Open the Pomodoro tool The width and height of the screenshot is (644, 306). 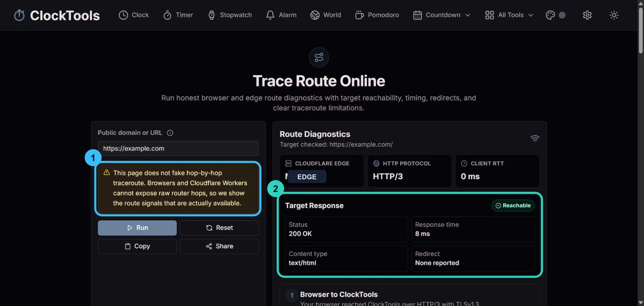(377, 15)
